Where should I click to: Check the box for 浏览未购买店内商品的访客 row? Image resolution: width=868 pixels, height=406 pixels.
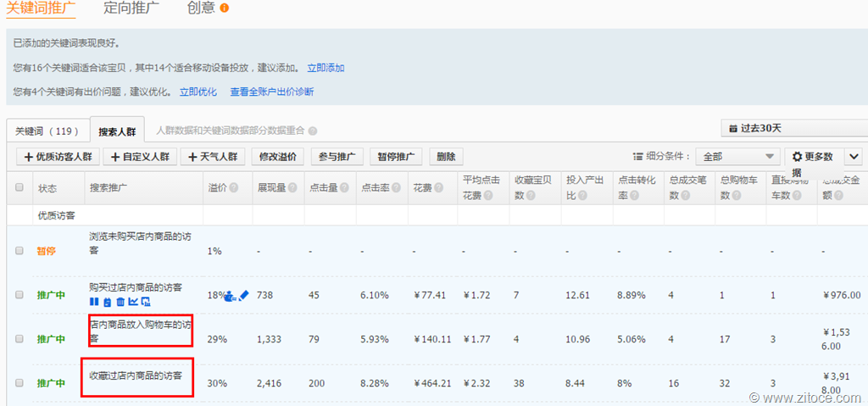(19, 251)
